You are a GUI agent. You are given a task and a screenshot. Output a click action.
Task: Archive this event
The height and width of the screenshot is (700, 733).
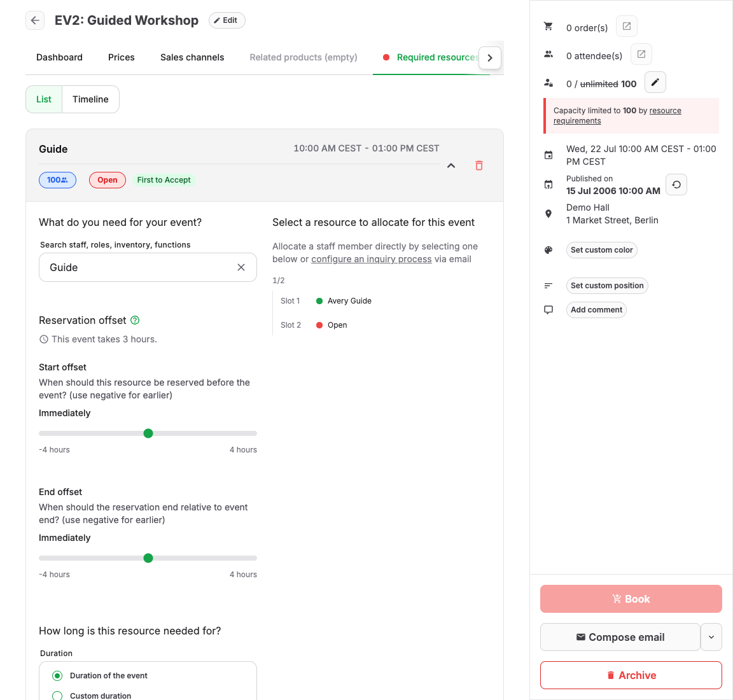click(x=631, y=675)
